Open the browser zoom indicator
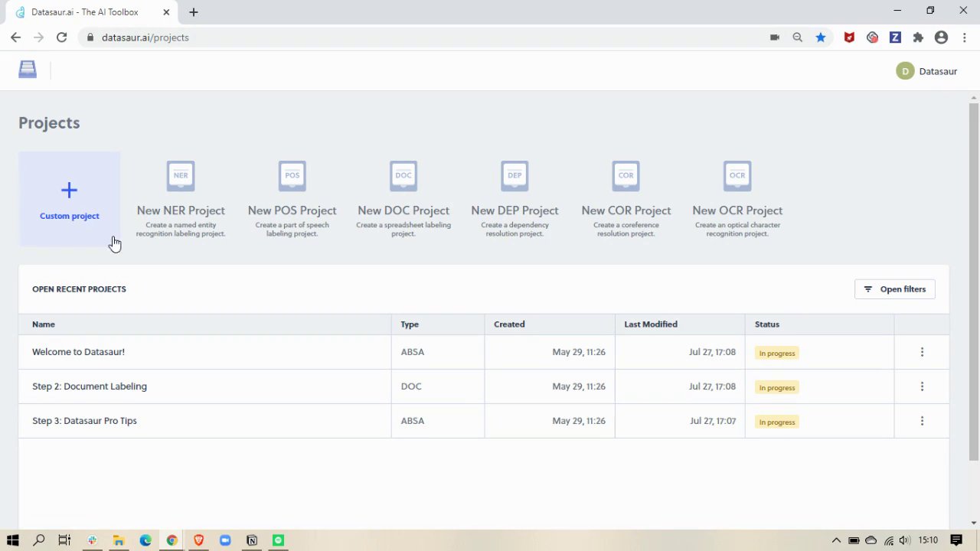980x551 pixels. pyautogui.click(x=797, y=37)
